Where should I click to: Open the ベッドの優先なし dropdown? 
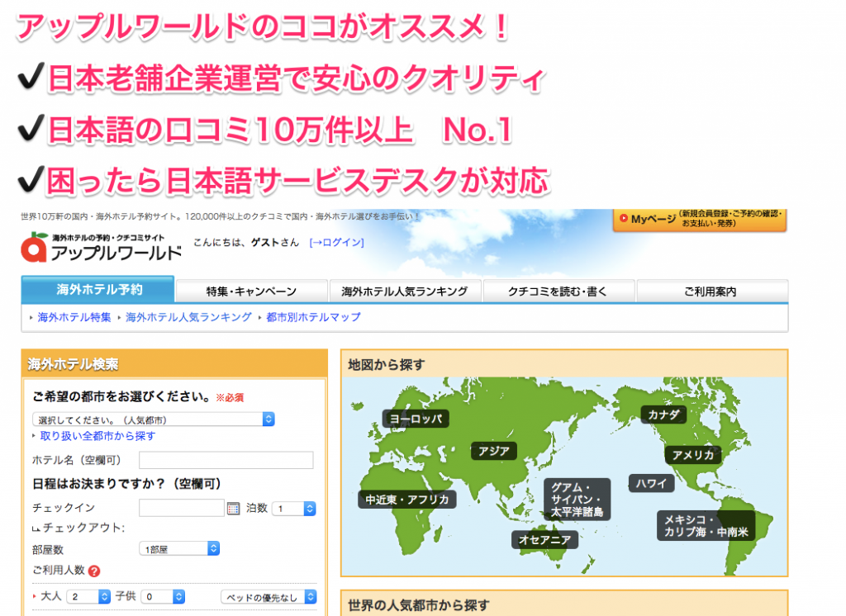[x=269, y=597]
